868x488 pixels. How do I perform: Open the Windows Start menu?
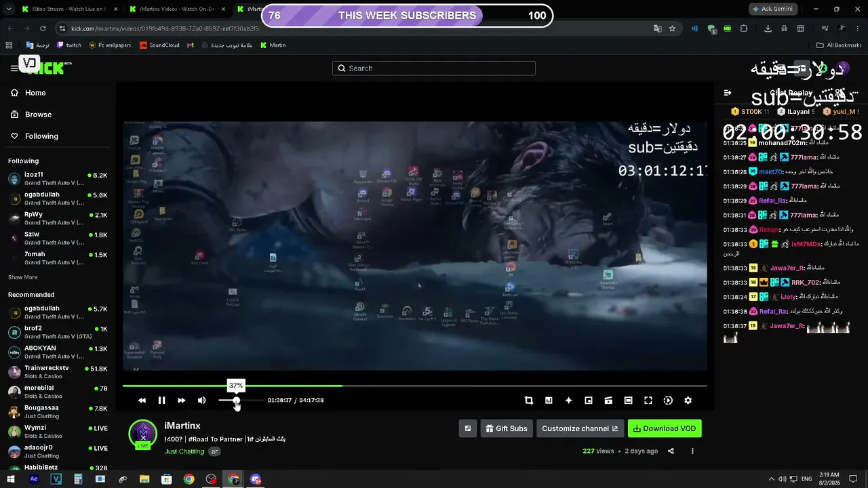click(x=11, y=479)
